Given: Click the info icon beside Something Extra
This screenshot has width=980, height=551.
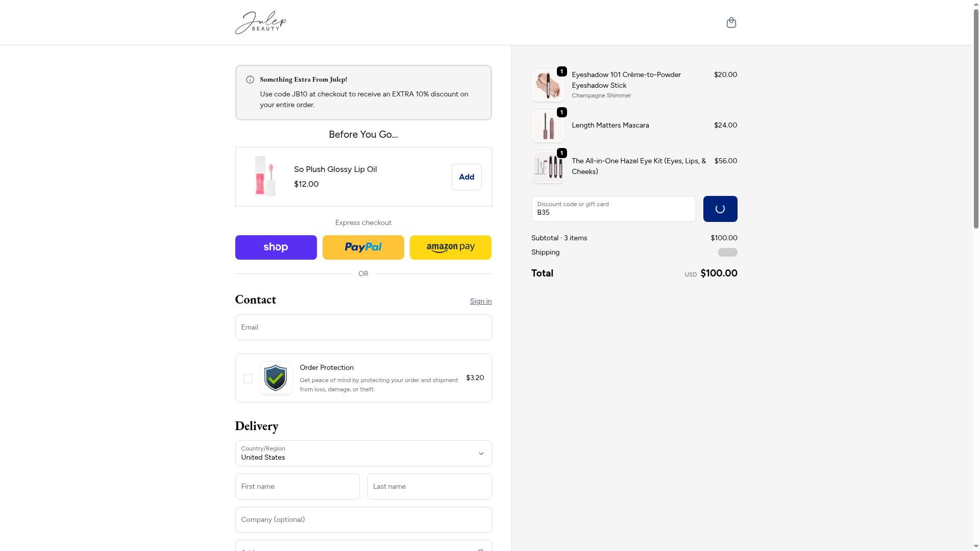Looking at the screenshot, I should pos(250,80).
